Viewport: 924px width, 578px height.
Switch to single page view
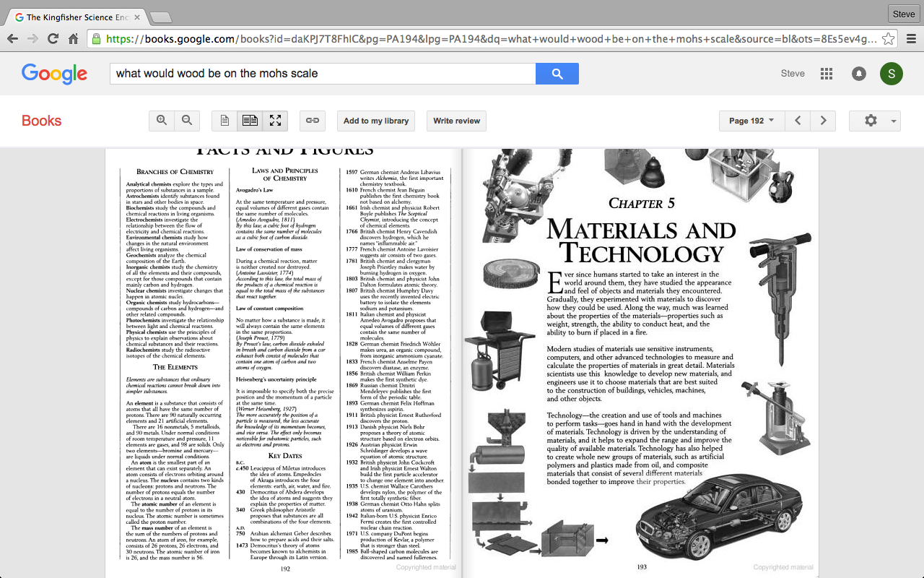[x=225, y=121]
